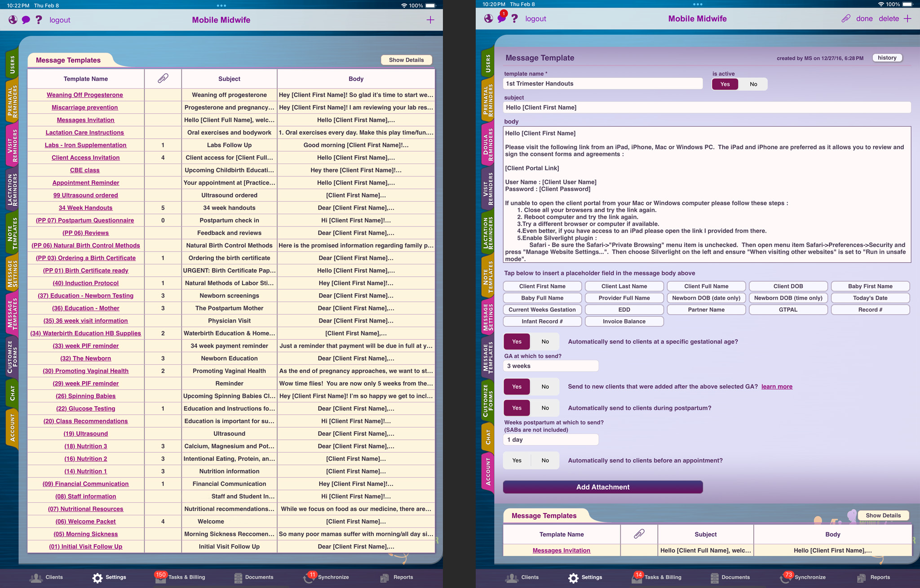Open the learn more link

click(x=777, y=386)
